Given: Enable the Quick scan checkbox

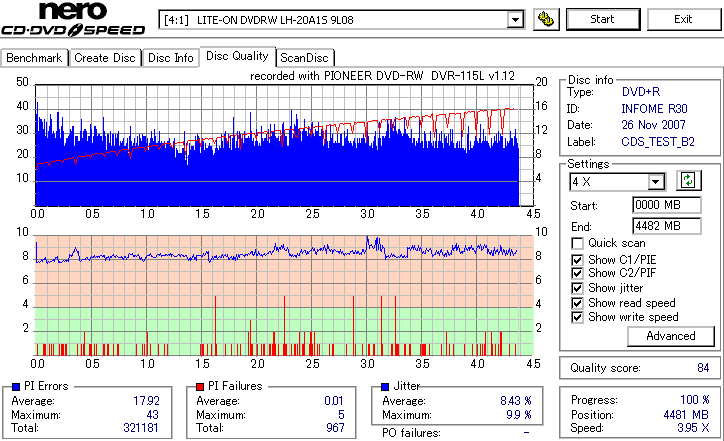Looking at the screenshot, I should [577, 243].
